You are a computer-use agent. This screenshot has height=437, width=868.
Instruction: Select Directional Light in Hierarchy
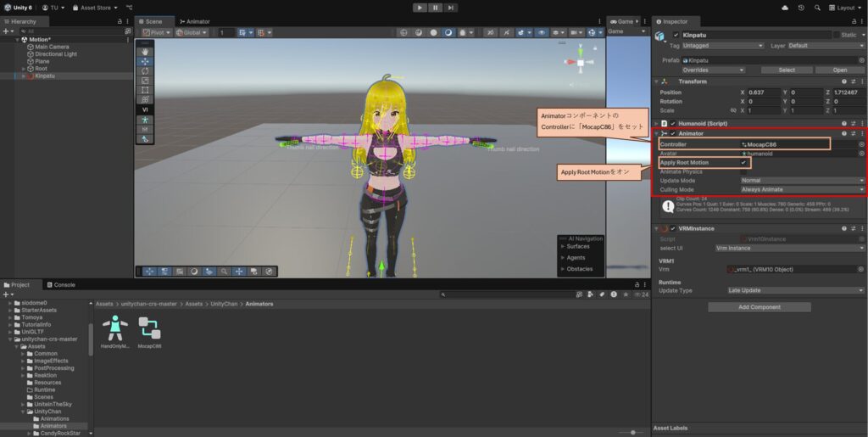click(56, 54)
